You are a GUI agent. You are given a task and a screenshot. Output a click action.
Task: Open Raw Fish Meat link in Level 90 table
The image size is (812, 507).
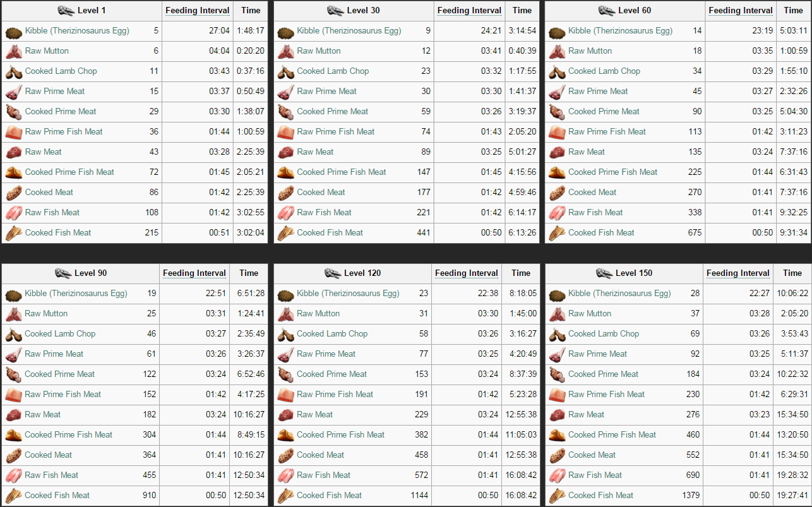pyautogui.click(x=51, y=475)
